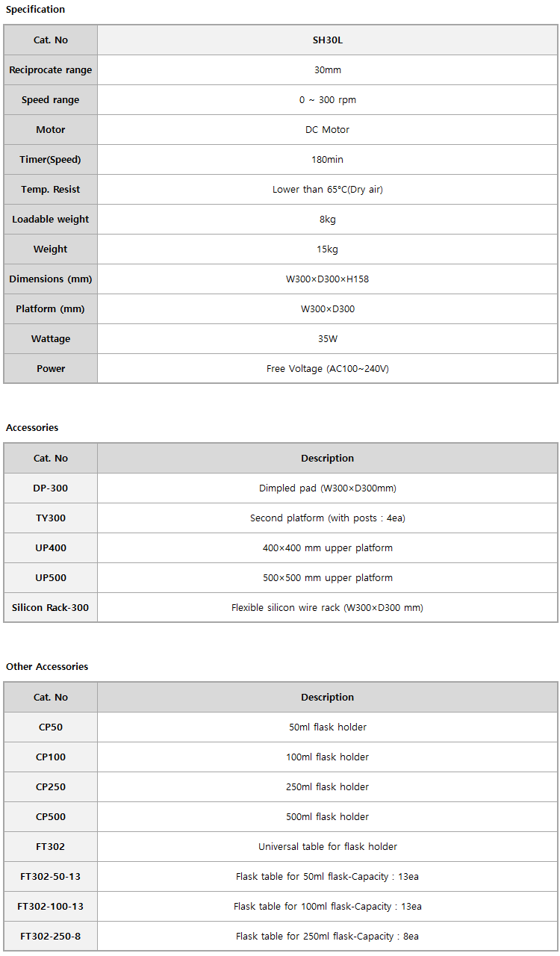Select the W300×D300×H158 dimensions value
The width and height of the screenshot is (560, 956).
[327, 279]
